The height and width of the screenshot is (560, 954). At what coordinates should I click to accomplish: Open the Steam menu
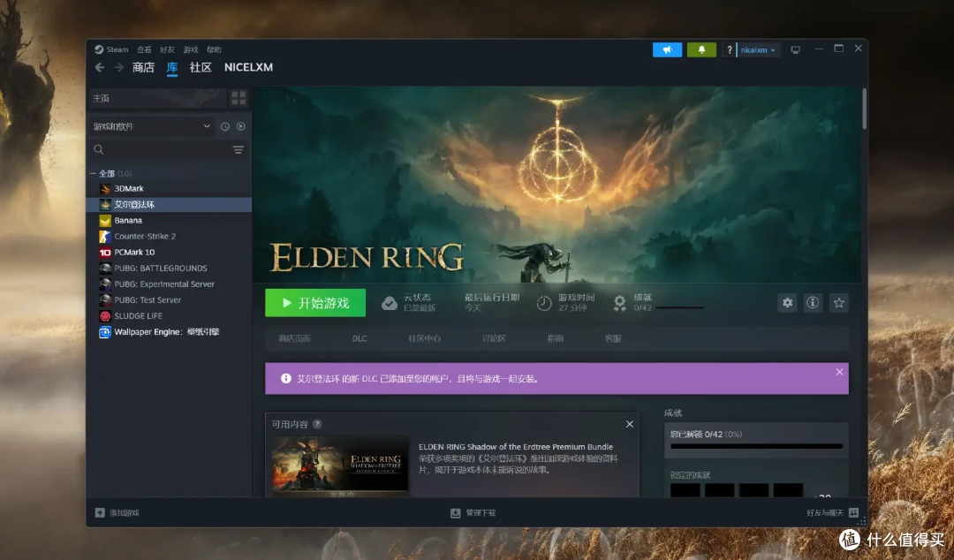tap(112, 49)
